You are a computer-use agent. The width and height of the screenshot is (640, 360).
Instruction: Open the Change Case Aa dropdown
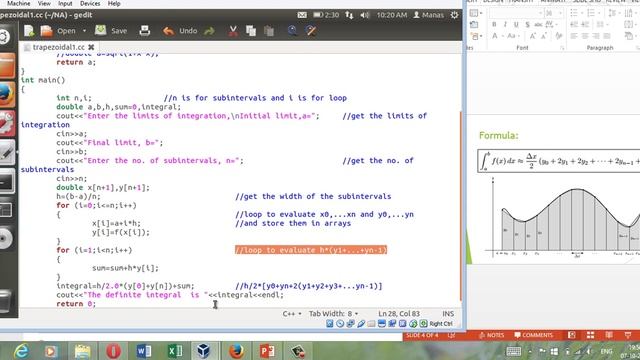pos(512,36)
